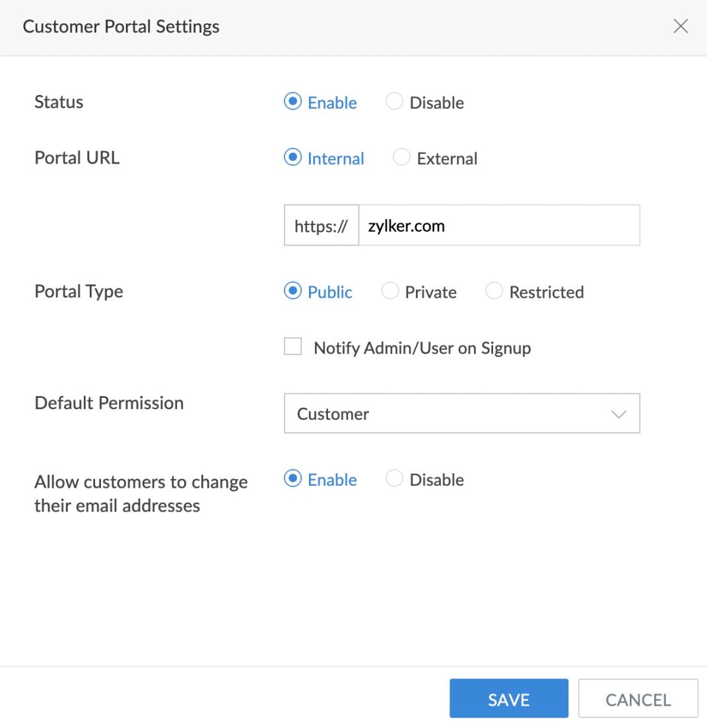The width and height of the screenshot is (707, 728).
Task: Click the Notify Admin/User on Signup label
Action: 422,348
